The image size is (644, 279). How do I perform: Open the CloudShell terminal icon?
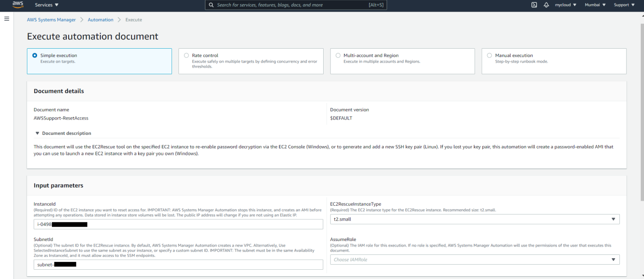(x=534, y=5)
